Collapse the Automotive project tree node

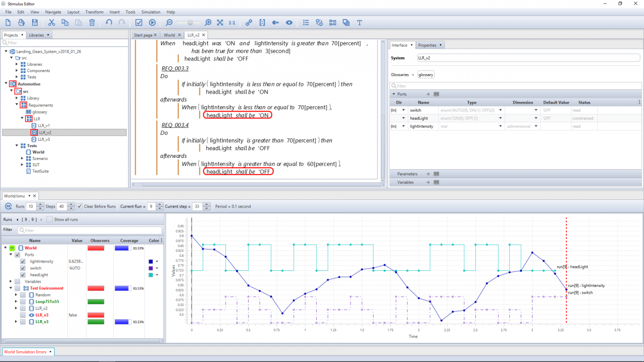click(6, 84)
